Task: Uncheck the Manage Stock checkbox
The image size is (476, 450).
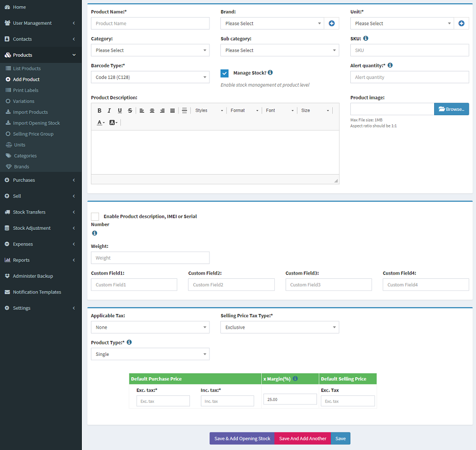Action: tap(225, 73)
